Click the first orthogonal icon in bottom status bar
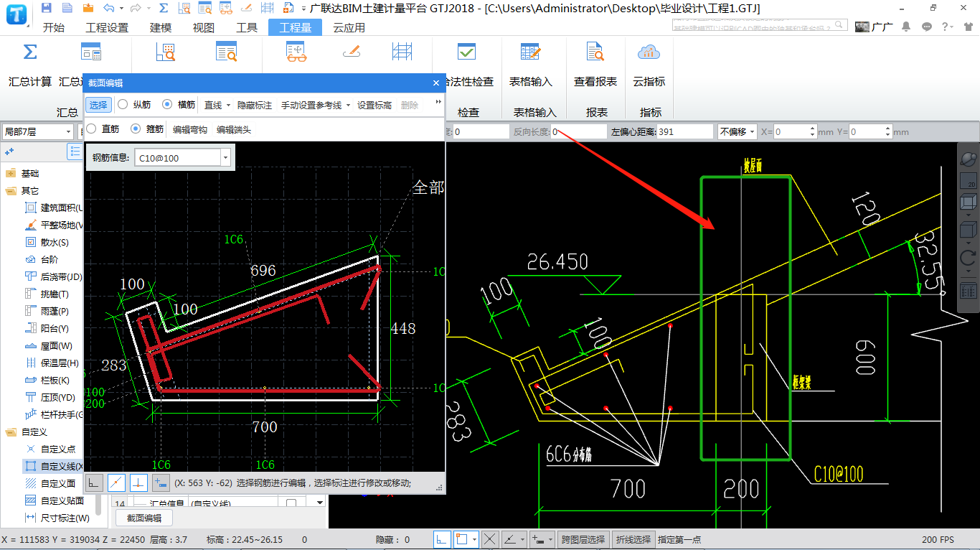 tap(443, 539)
